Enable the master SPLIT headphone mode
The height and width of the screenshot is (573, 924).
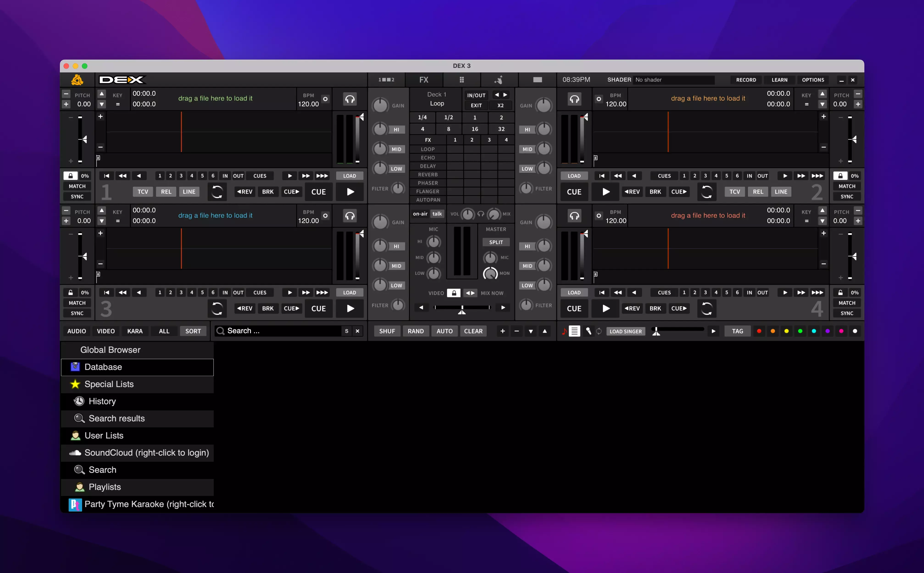[496, 242]
